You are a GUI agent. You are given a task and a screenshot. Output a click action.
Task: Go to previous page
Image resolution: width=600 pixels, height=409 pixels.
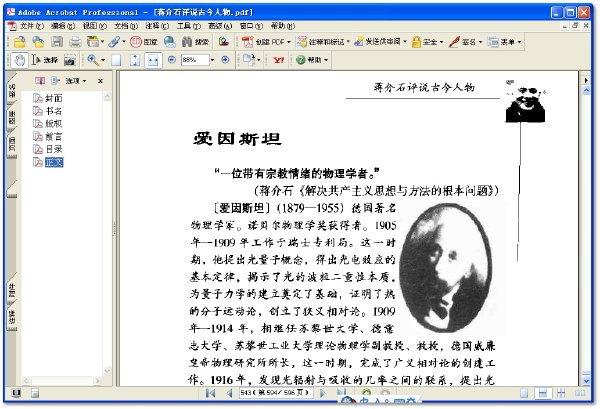pos(229,393)
